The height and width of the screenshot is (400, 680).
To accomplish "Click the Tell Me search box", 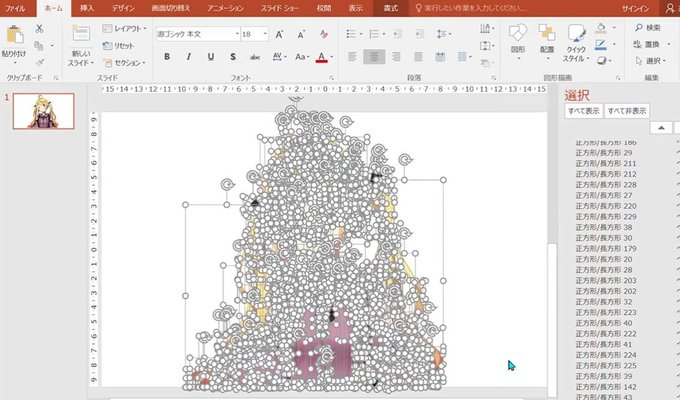I will (471, 8).
